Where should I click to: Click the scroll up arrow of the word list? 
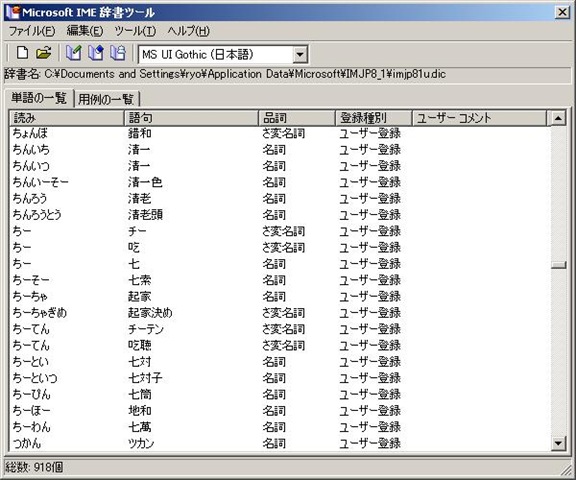tap(558, 118)
